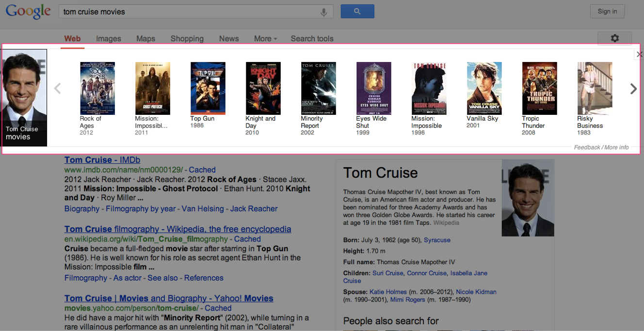644x331 pixels.
Task: Open the Minority Report poster
Action: (319, 88)
